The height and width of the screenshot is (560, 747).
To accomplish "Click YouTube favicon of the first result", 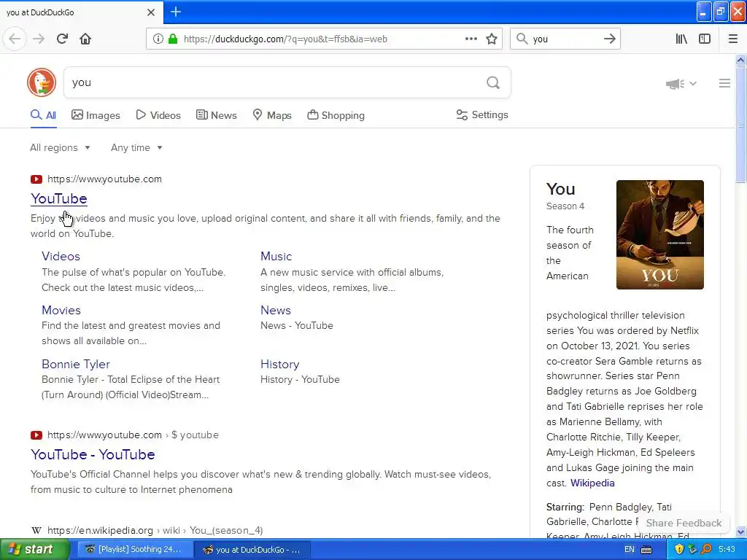I will click(36, 179).
